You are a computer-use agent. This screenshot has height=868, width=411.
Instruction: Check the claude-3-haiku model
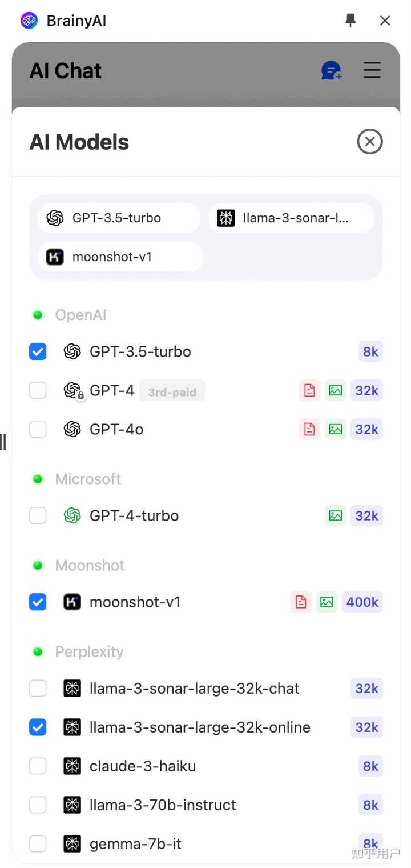click(x=38, y=766)
